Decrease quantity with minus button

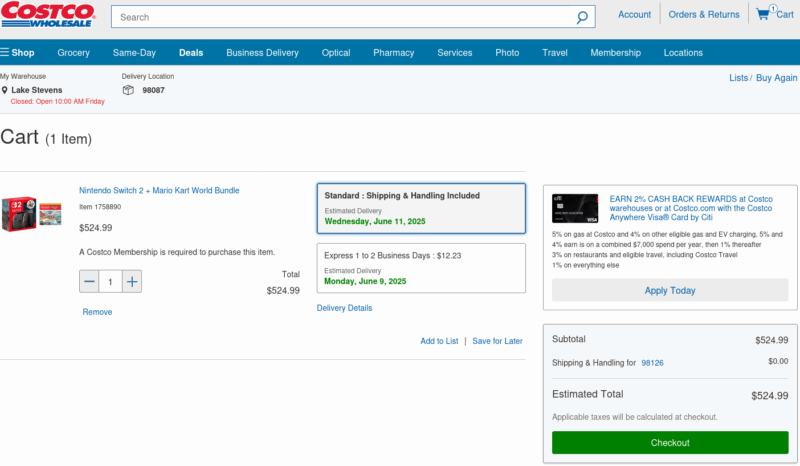pyautogui.click(x=89, y=281)
